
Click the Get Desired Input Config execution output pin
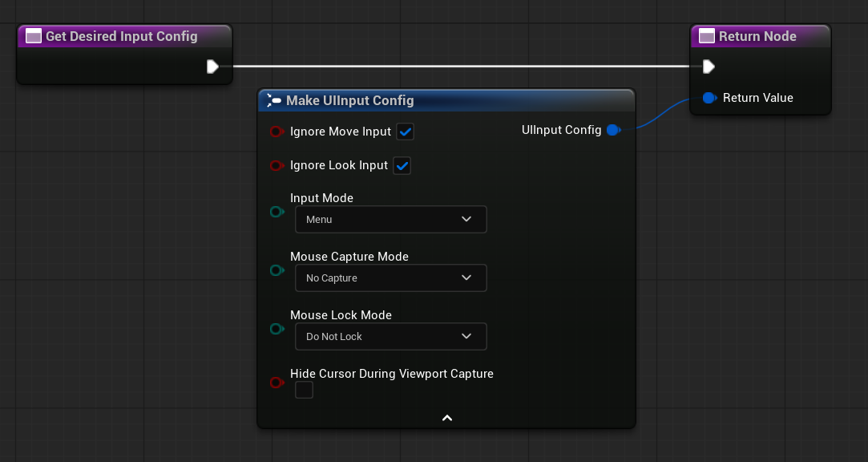coord(212,67)
